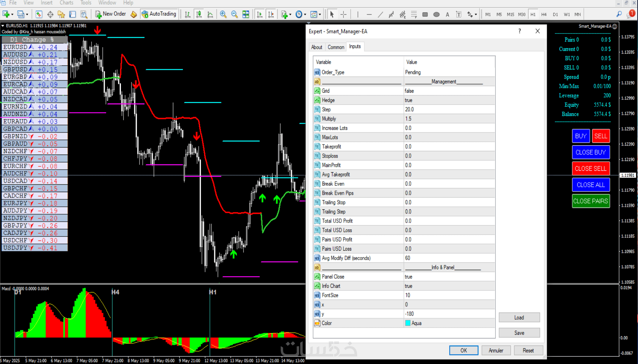Screen dimensions: 638x364
Task: Show the Market Watch window icon
Action: point(39,14)
